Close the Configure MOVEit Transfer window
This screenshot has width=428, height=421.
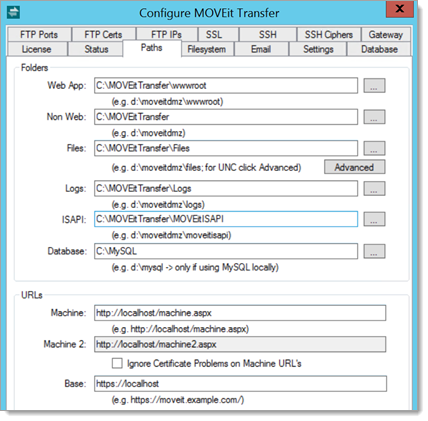[400, 9]
